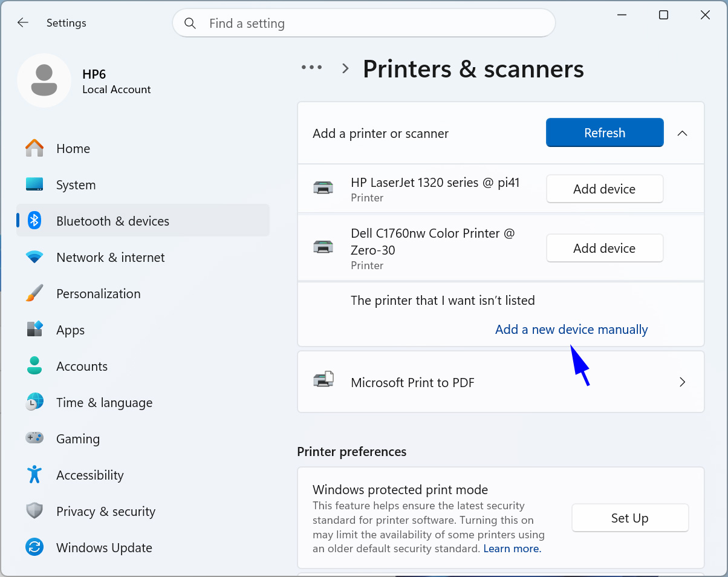Screen dimensions: 728x577
Task: Expand the breadcrumb ellipsis menu
Action: (312, 68)
